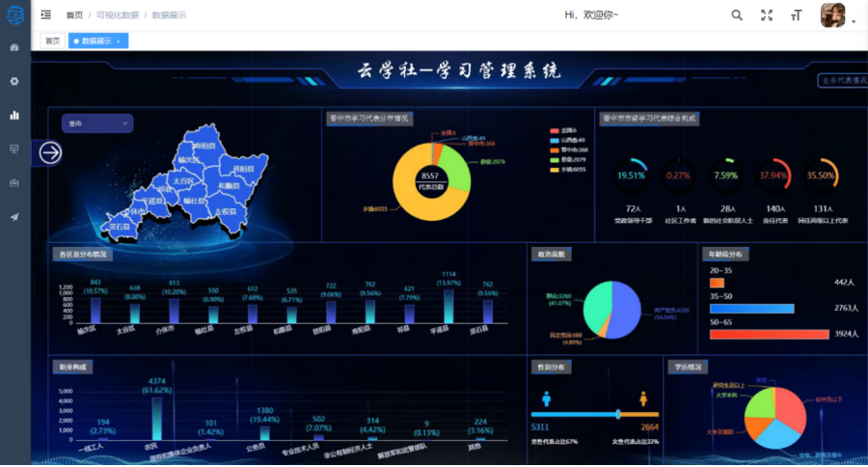Open the paper plane sidebar icon
868x467 pixels.
[14, 217]
